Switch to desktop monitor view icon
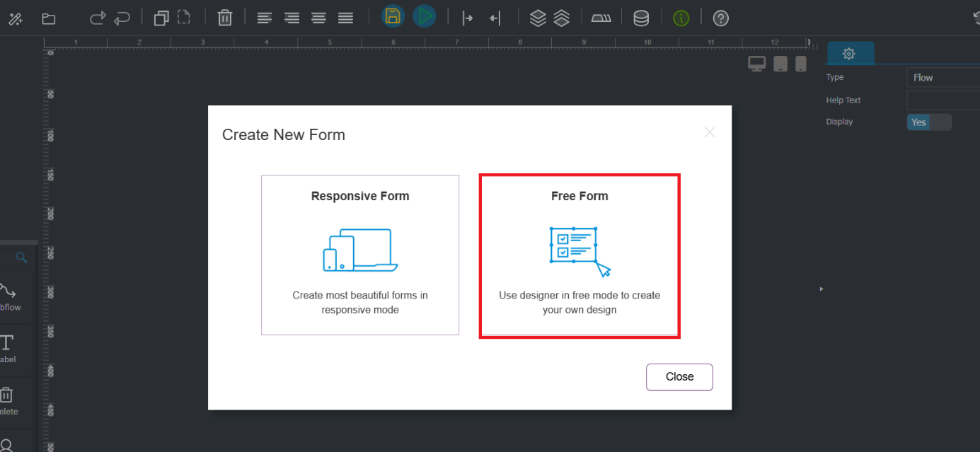Image resolution: width=980 pixels, height=452 pixels. (757, 64)
